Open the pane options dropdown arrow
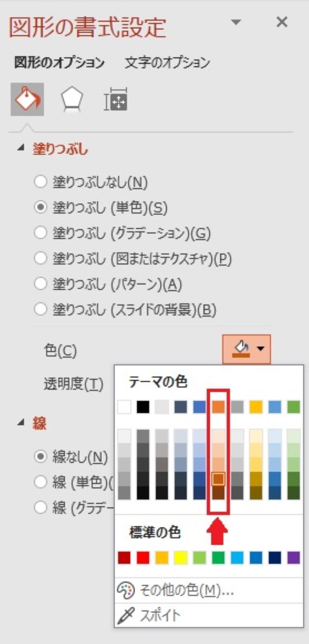The width and height of the screenshot is (309, 644). pos(236,22)
